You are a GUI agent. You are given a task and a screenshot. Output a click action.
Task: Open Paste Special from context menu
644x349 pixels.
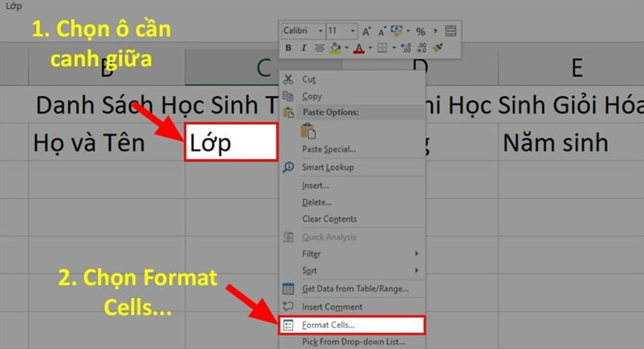(x=352, y=149)
